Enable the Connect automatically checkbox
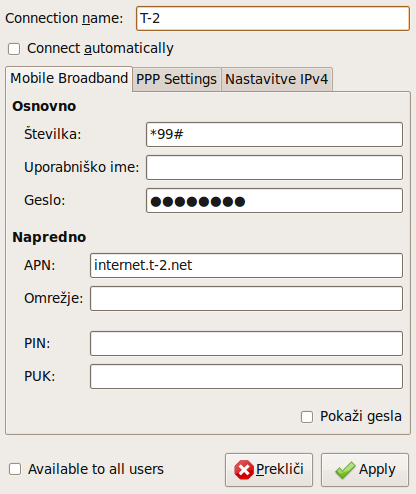 (14, 49)
